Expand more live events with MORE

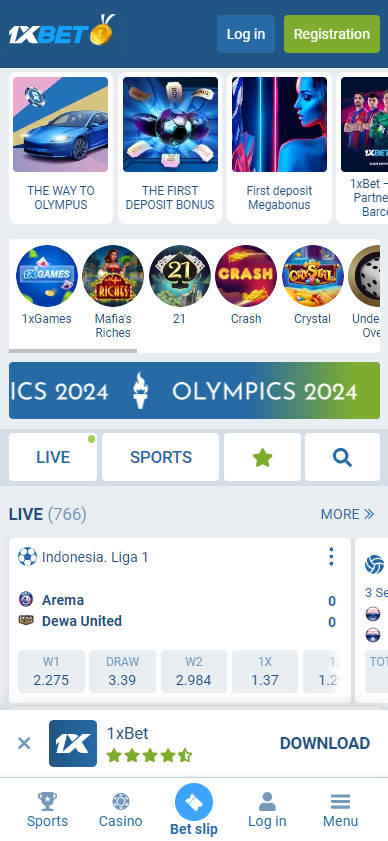click(347, 514)
